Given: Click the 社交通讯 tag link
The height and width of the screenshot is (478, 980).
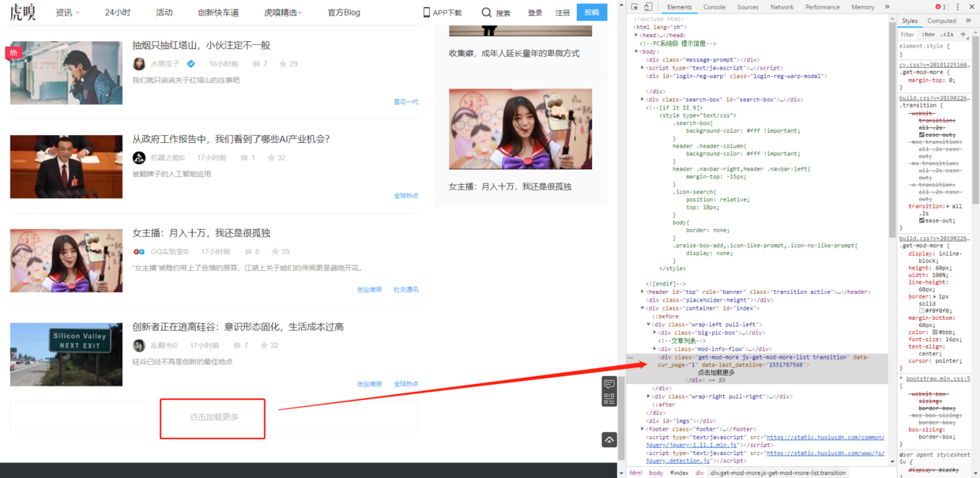Looking at the screenshot, I should tap(406, 290).
